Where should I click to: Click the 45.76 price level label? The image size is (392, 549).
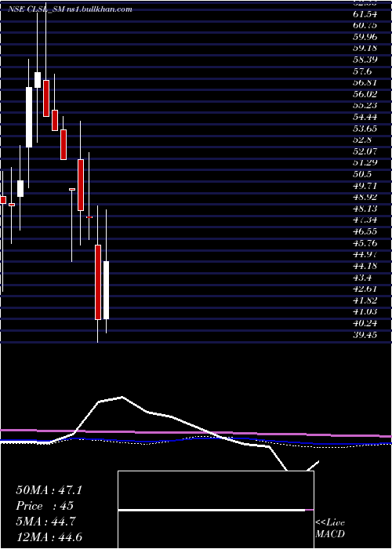click(x=365, y=242)
